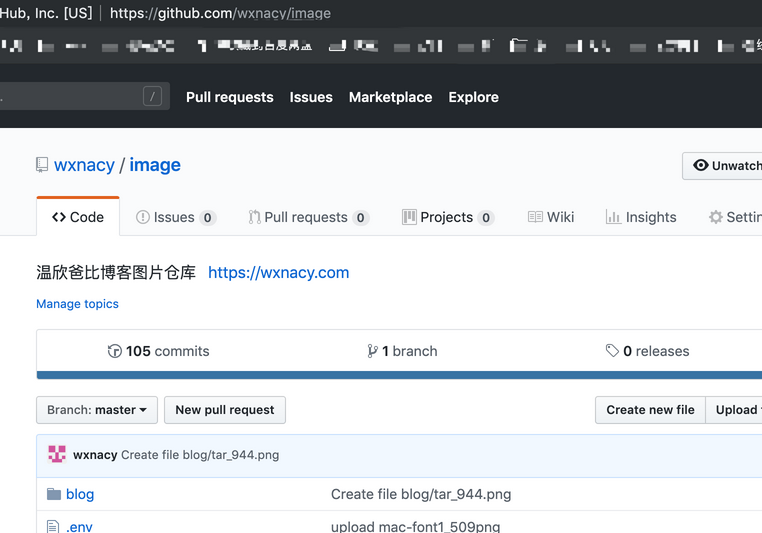762x533 pixels.
Task: Switch to the Code tab
Action: (x=78, y=217)
